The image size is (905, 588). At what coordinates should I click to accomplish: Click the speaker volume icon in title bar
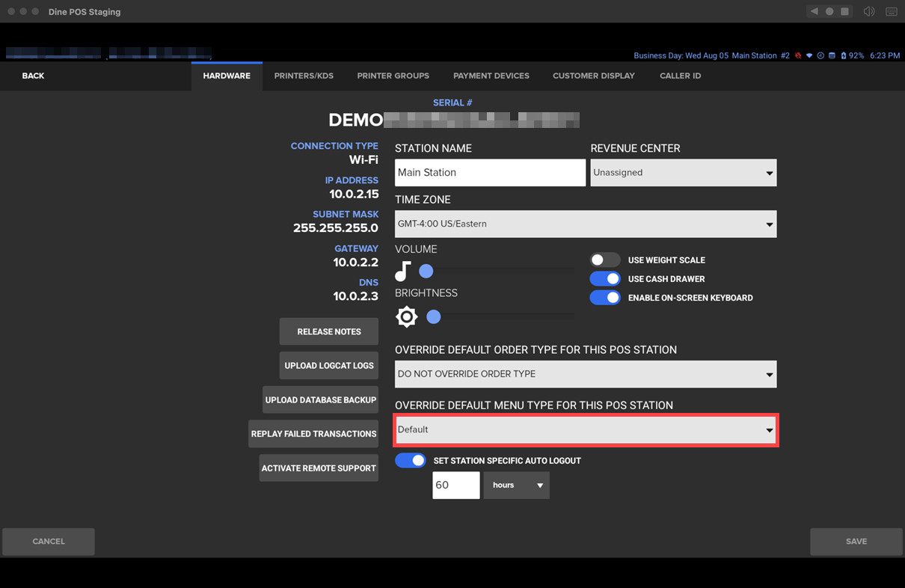(868, 12)
